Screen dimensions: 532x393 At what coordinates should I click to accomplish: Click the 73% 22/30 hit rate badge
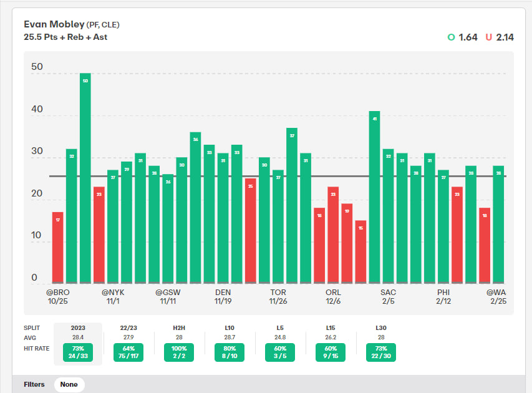pos(381,352)
